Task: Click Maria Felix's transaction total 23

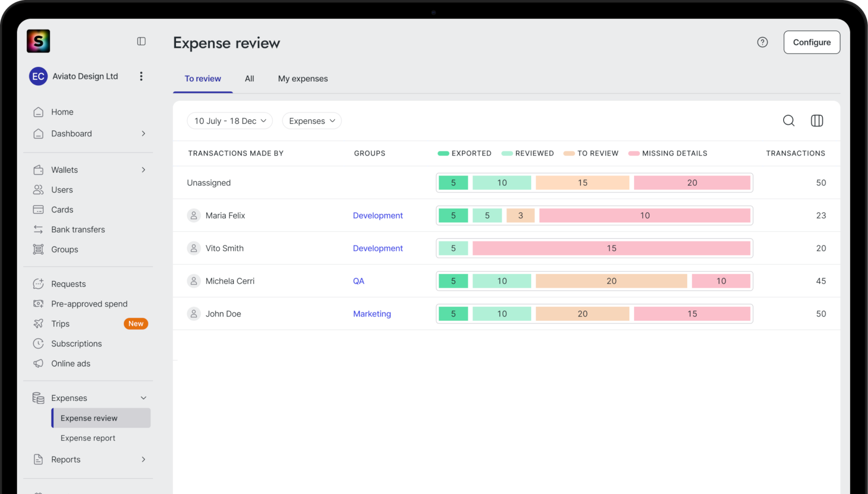Action: pyautogui.click(x=821, y=215)
